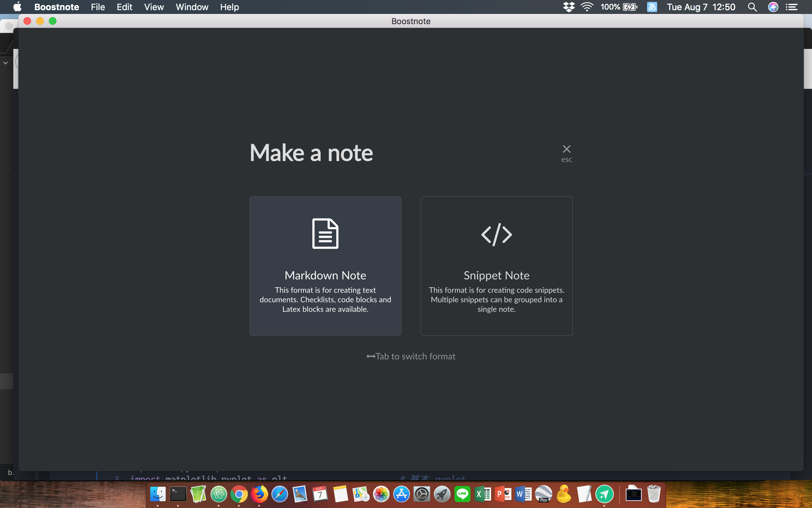Open the View menu

pos(154,7)
